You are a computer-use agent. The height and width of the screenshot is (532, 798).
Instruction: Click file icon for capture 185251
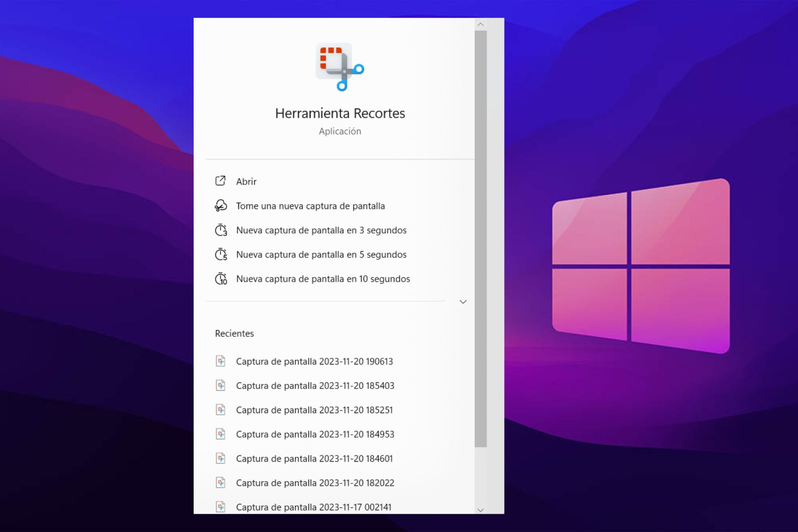tap(221, 409)
